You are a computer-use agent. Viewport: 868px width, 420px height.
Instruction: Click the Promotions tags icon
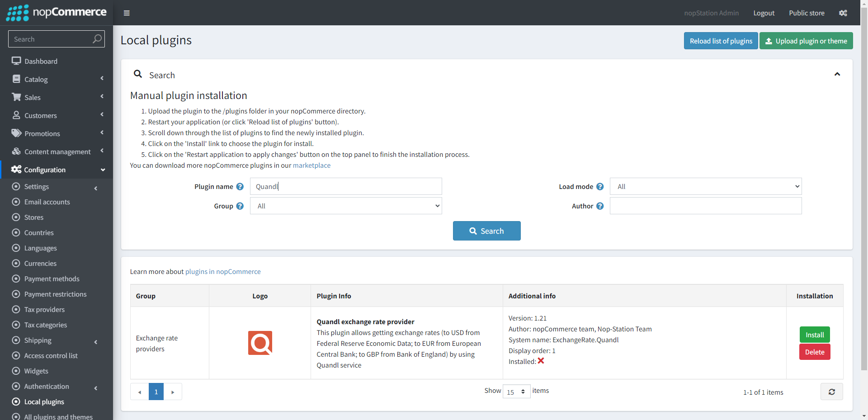coord(16,133)
